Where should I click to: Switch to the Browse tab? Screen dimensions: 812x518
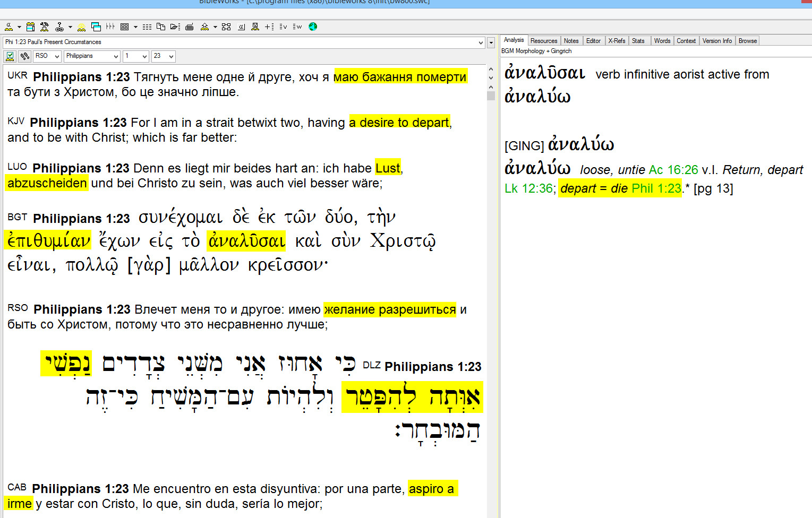click(748, 41)
